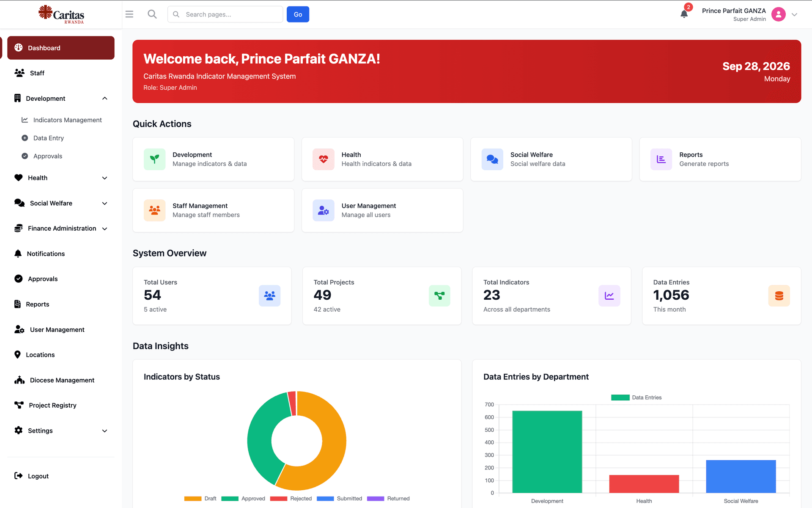The height and width of the screenshot is (508, 812).
Task: Click the pink user avatar icon
Action: tap(779, 14)
